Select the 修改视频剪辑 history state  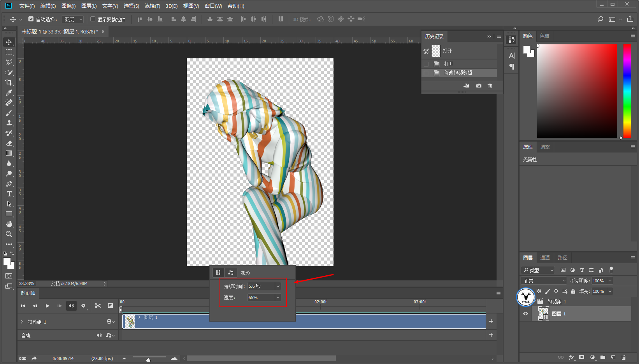[x=458, y=73]
